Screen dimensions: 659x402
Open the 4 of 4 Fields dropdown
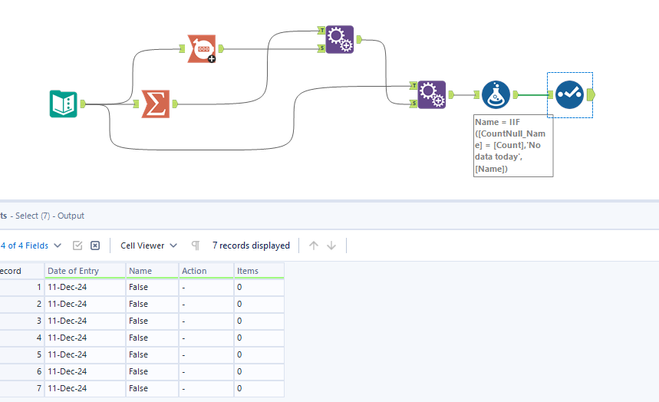pyautogui.click(x=31, y=245)
